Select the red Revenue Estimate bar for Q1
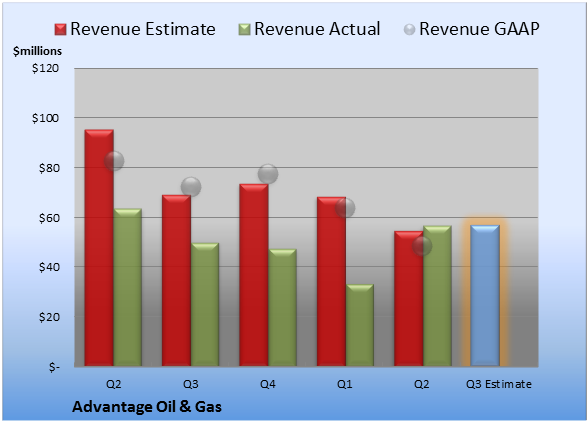Screen dimensions: 588x422 point(331,281)
